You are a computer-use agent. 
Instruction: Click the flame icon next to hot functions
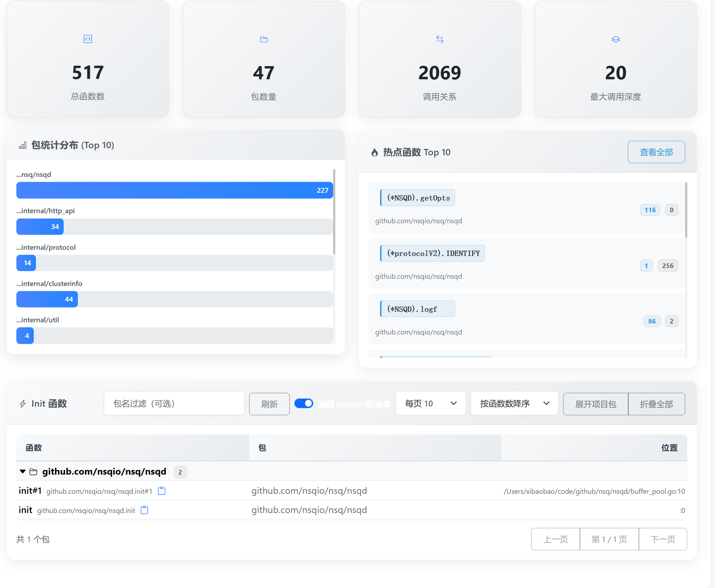[374, 153]
